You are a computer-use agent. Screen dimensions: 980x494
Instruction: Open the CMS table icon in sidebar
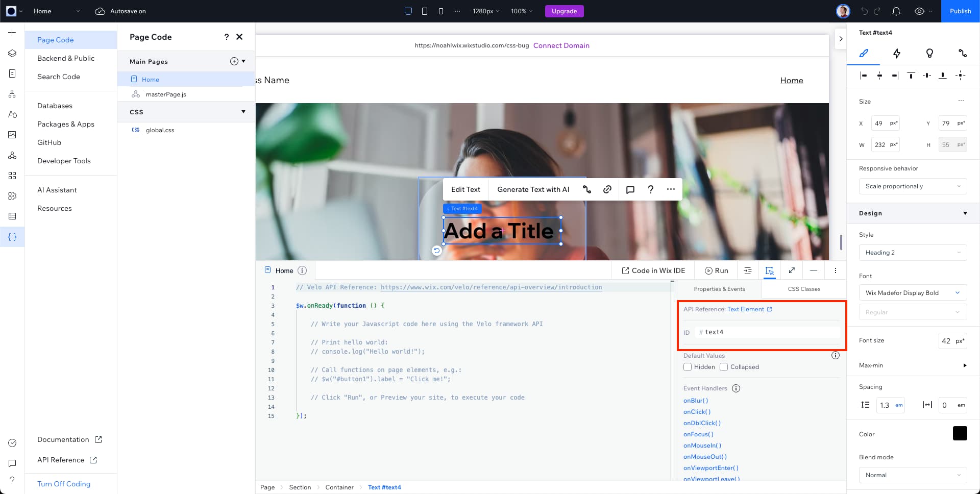coord(12,216)
